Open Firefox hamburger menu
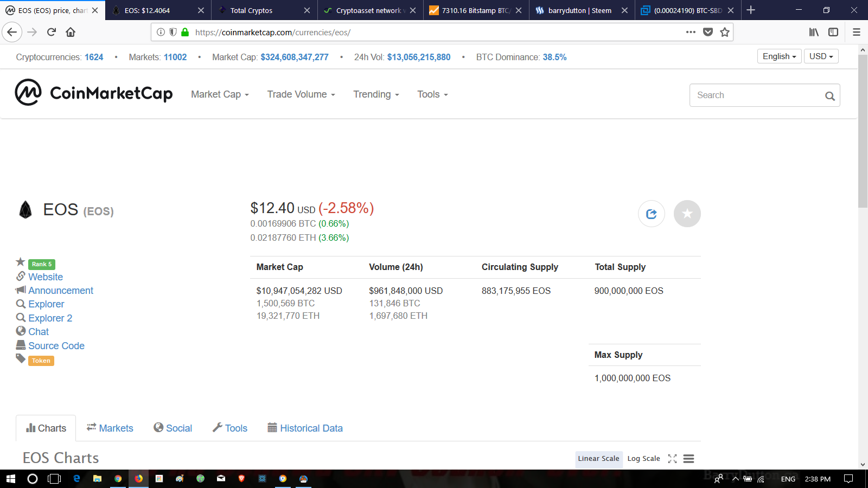 click(857, 32)
